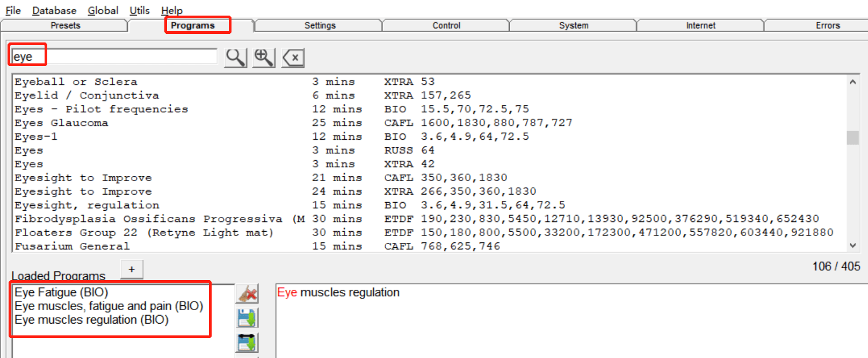868x358 pixels.
Task: Select the "Eyes" RUSS 64 row
Action: (429, 150)
